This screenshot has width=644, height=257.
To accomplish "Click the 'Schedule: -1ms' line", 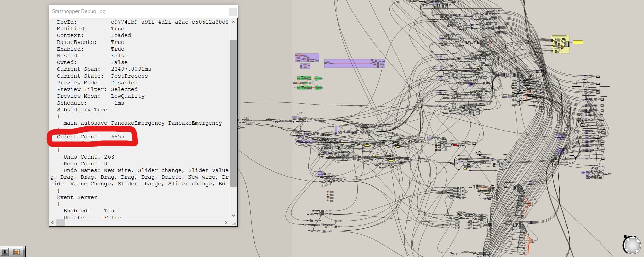I will point(91,103).
